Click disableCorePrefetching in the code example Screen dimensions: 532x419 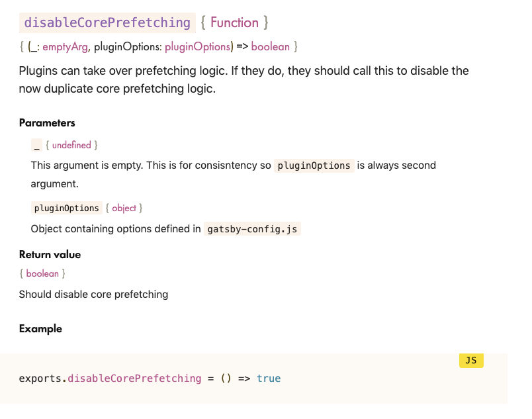134,378
